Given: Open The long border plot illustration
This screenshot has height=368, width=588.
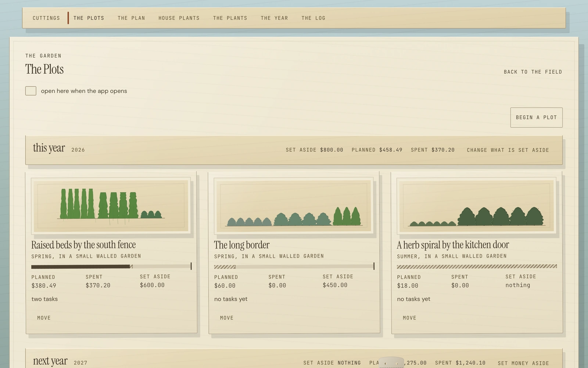Looking at the screenshot, I should 294,206.
